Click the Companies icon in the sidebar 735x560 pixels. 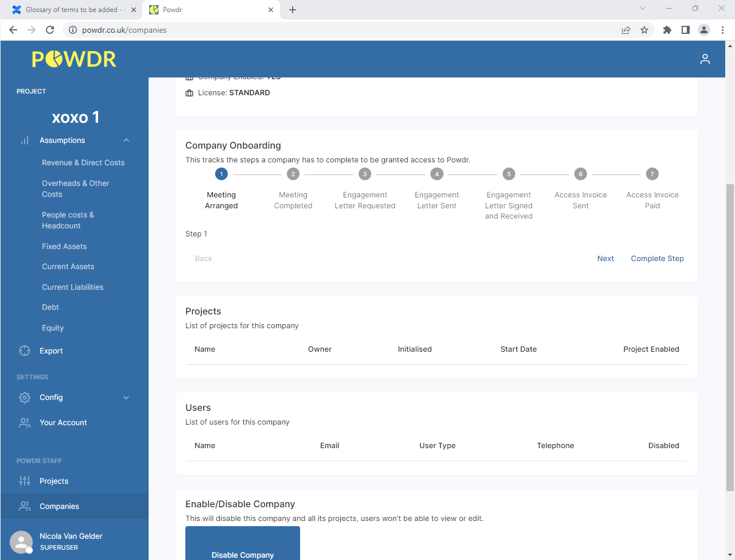point(25,506)
